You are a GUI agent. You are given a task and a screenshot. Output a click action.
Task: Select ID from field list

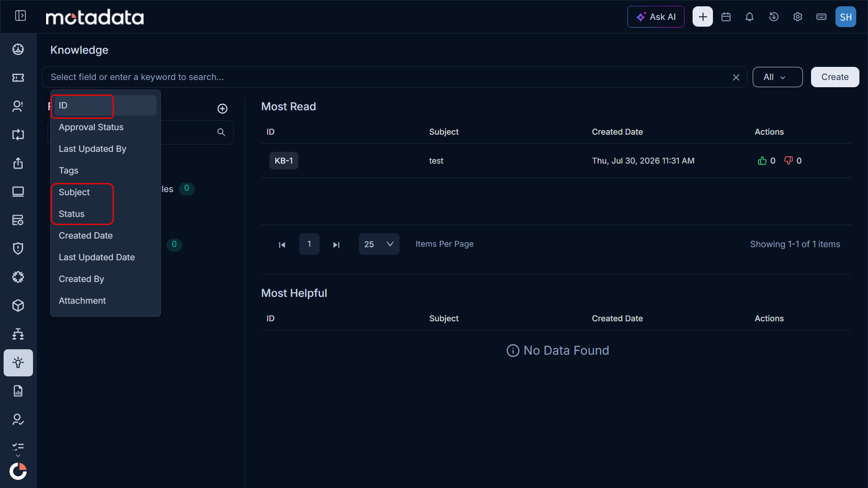point(105,105)
